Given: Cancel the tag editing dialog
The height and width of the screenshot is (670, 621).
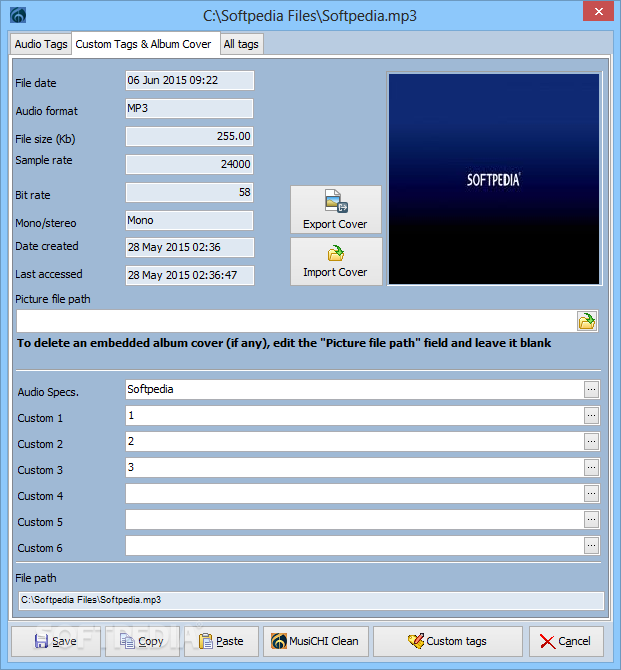Looking at the screenshot, I should pyautogui.click(x=566, y=641).
